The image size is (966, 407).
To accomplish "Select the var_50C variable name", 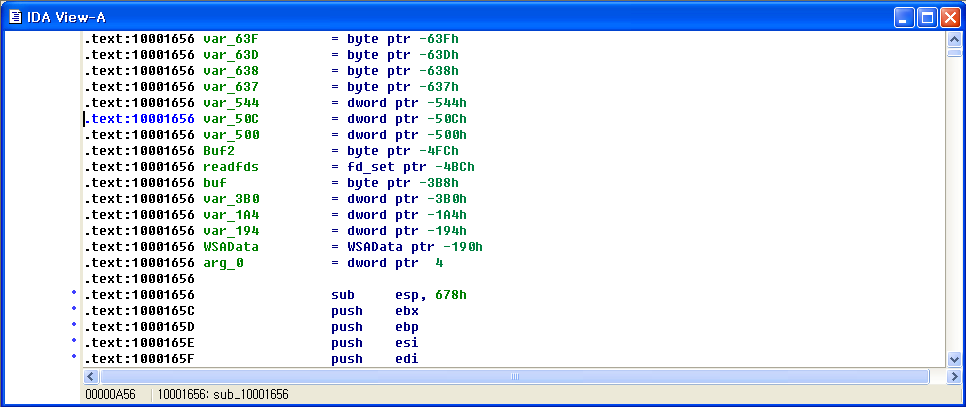I will pos(231,119).
